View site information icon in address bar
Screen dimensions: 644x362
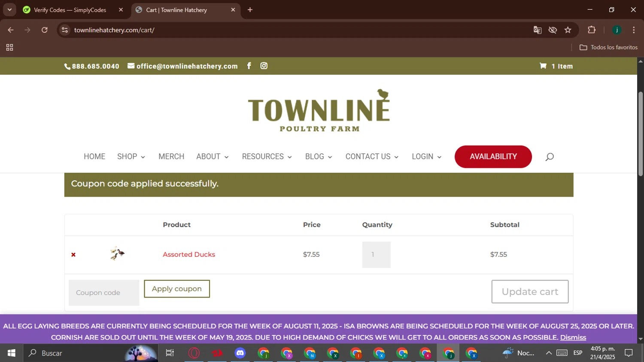point(65,30)
